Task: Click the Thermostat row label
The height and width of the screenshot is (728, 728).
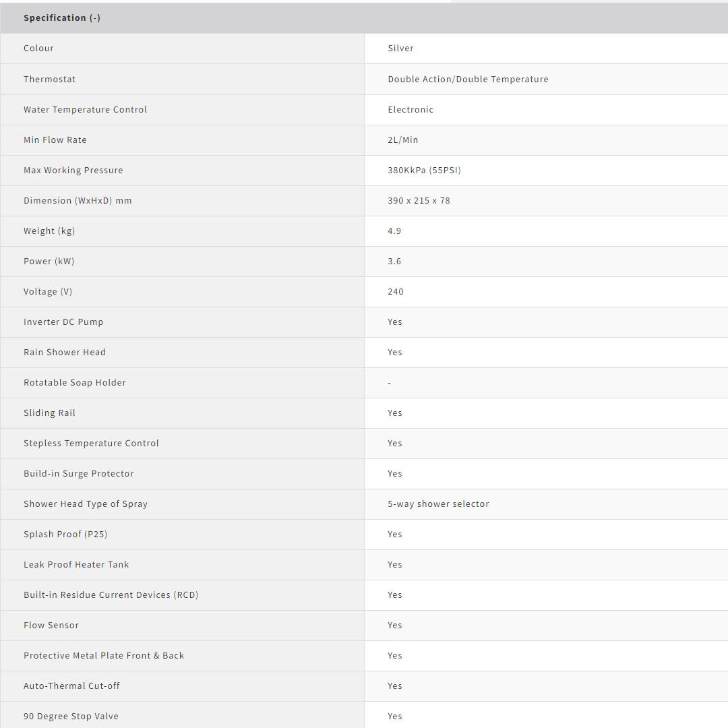Action: pos(49,80)
